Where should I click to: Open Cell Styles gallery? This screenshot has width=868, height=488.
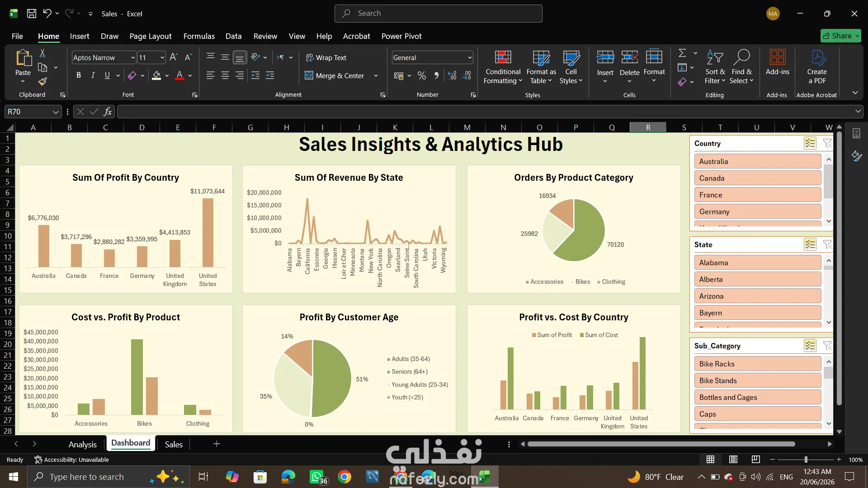[x=571, y=67]
